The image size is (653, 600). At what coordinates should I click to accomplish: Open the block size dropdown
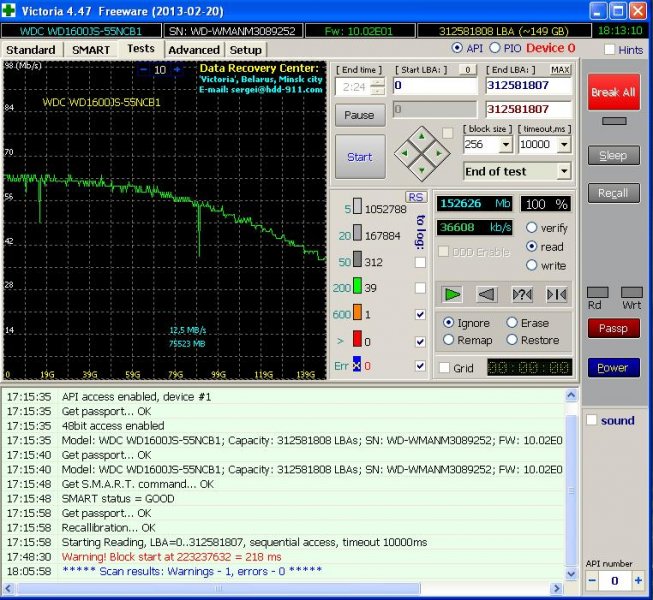tap(505, 145)
